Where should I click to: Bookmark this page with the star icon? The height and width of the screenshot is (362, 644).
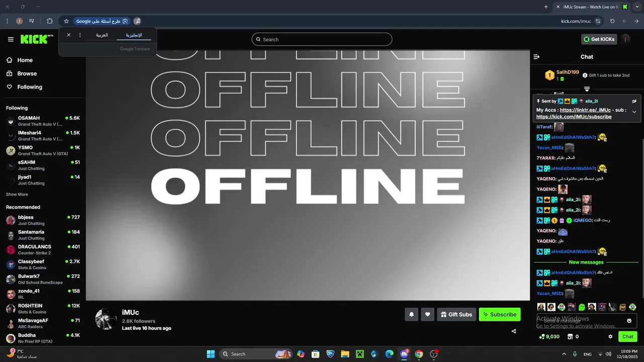coord(66,21)
